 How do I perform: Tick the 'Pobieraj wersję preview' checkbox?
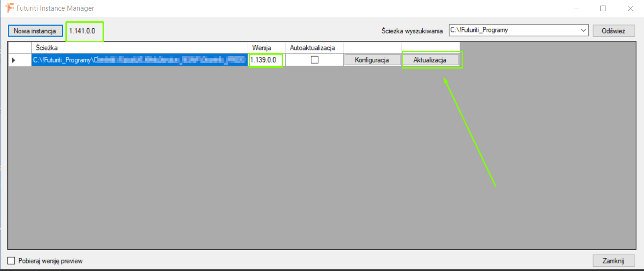click(x=12, y=261)
